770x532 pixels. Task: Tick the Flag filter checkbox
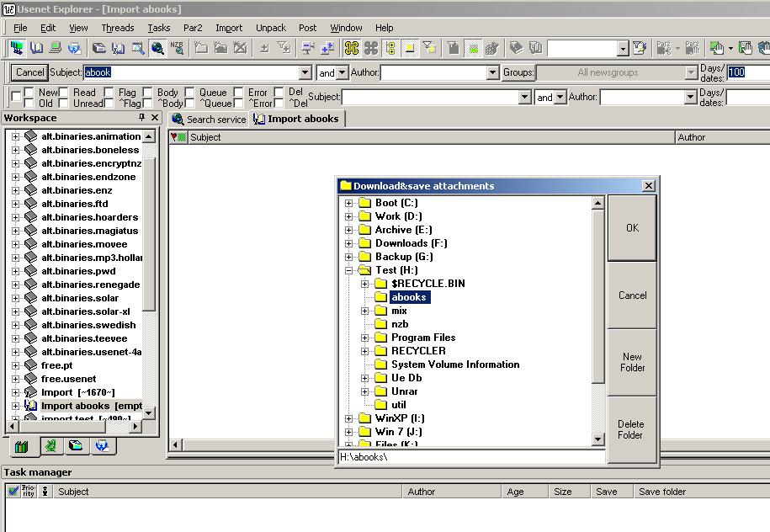(x=109, y=93)
